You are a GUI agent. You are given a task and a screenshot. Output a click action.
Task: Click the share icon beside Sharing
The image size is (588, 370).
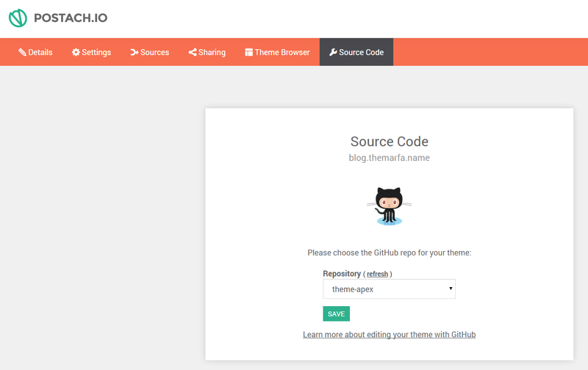point(193,52)
